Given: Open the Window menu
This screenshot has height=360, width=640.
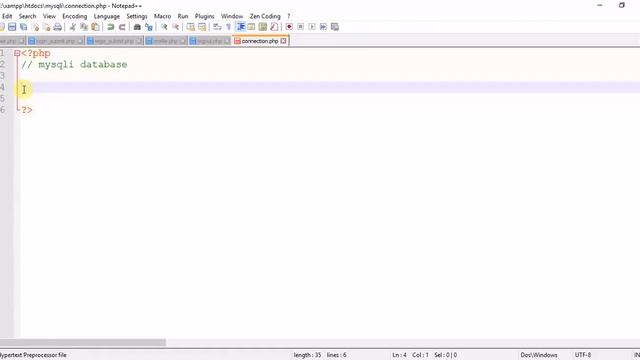Looking at the screenshot, I should point(232,16).
